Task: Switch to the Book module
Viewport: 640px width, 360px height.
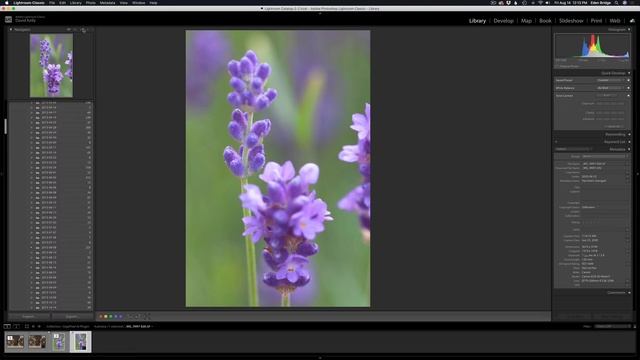Action: pyautogui.click(x=545, y=20)
